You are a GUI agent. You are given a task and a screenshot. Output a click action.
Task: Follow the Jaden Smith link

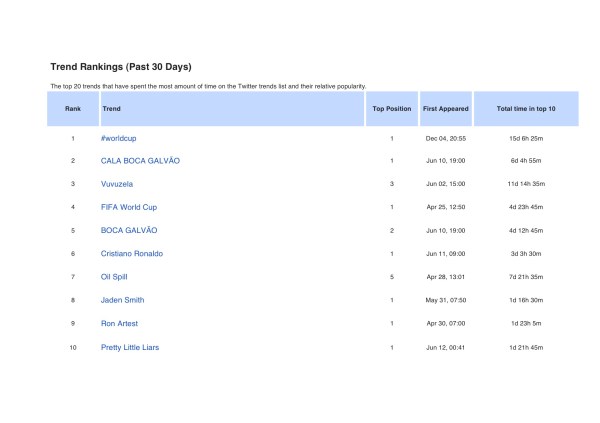coord(122,300)
